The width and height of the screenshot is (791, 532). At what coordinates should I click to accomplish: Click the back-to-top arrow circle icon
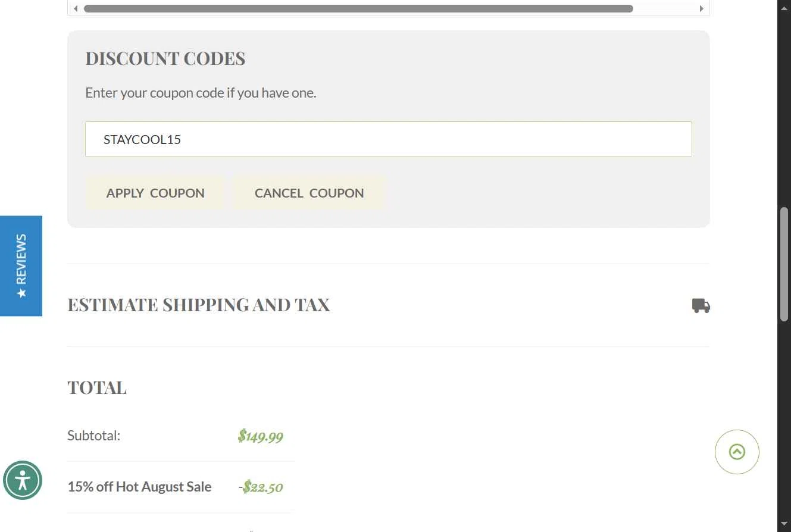[x=737, y=452]
